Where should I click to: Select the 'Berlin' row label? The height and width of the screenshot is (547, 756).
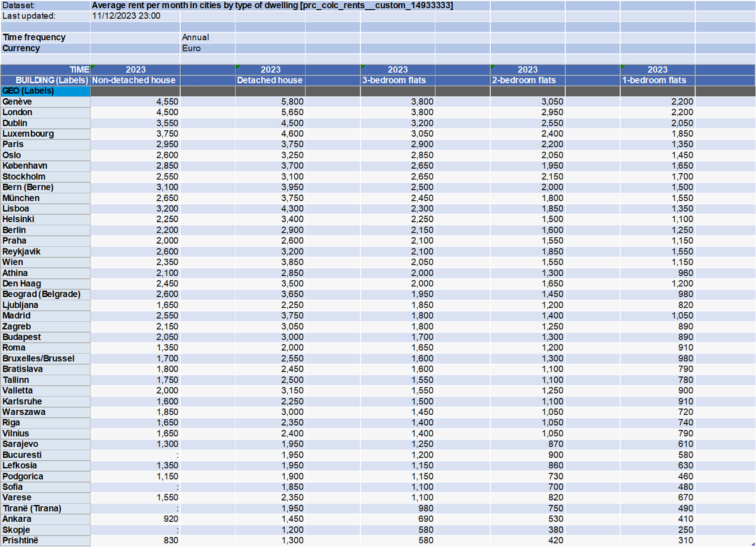click(45, 230)
